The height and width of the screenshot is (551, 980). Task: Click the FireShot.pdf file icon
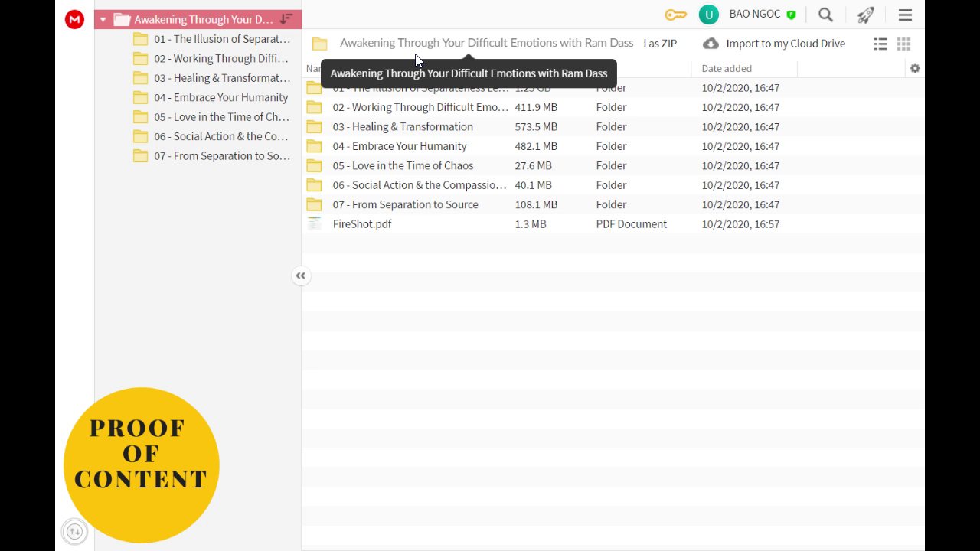[x=314, y=223]
